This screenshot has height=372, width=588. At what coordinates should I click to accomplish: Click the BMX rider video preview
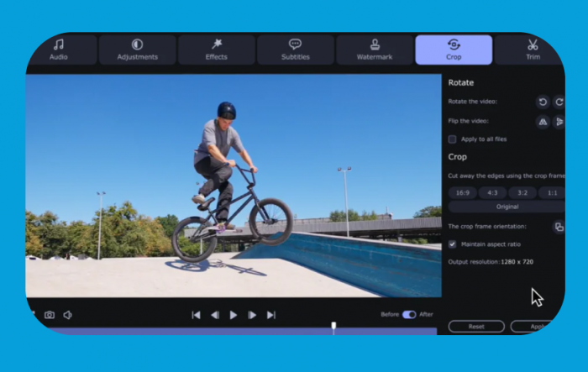234,186
